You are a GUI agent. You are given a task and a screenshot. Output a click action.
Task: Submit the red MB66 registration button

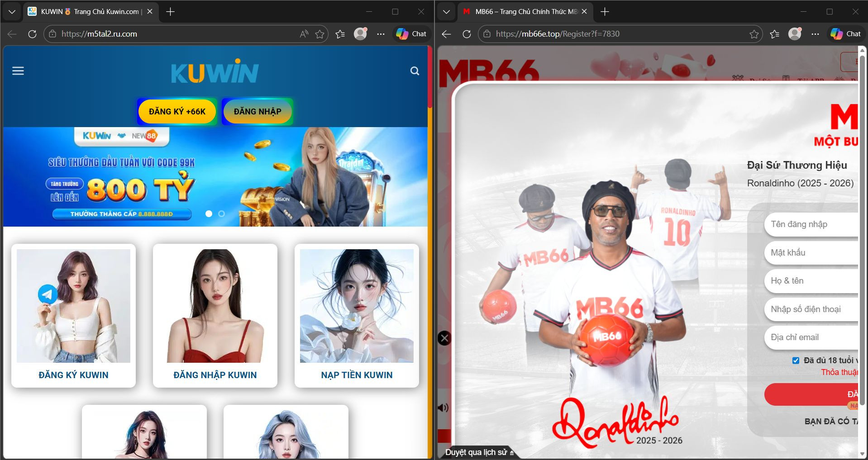811,394
